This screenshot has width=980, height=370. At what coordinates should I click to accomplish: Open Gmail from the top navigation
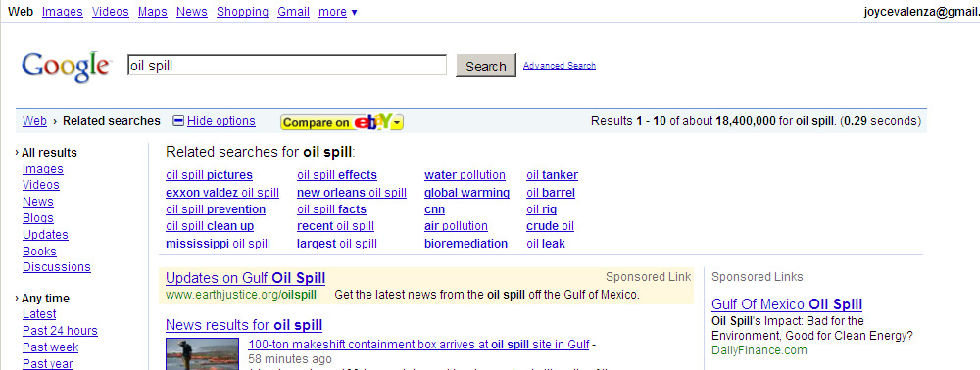click(x=294, y=11)
